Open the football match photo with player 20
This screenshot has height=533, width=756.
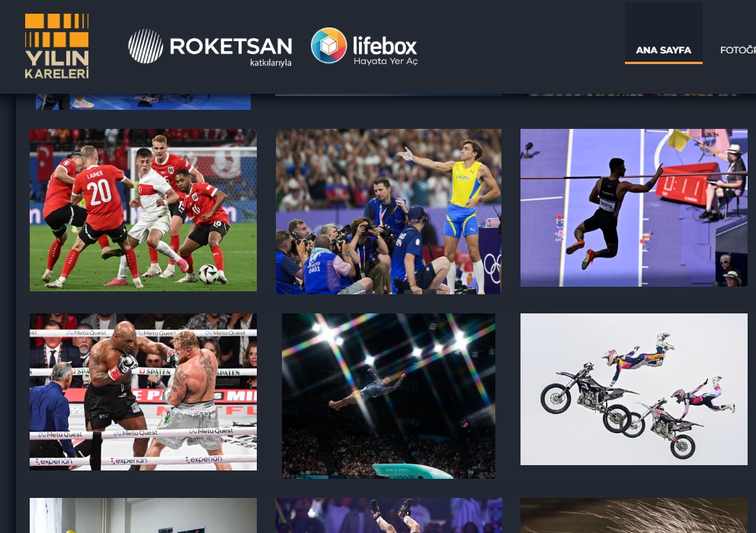pyautogui.click(x=143, y=210)
